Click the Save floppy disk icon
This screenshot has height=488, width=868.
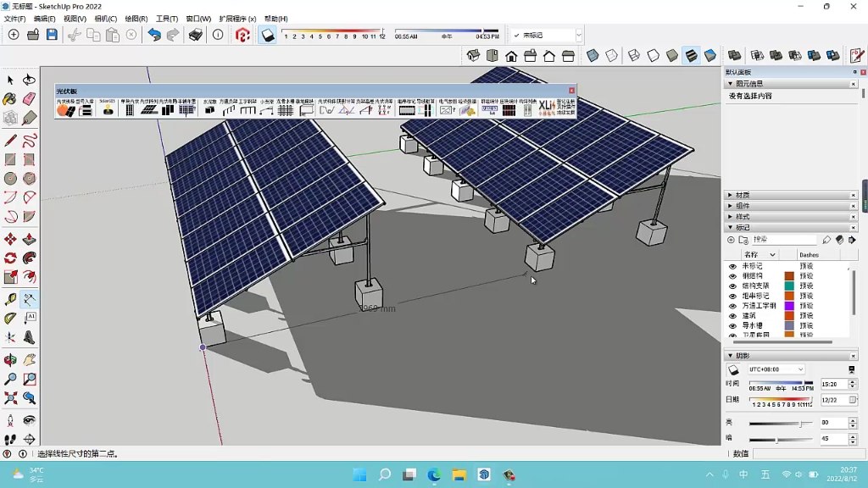(52, 35)
